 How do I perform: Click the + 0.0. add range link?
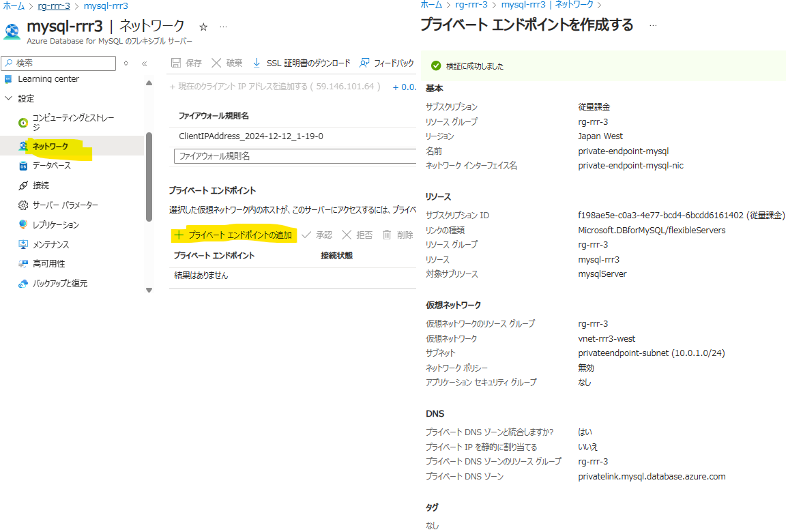[x=405, y=87]
